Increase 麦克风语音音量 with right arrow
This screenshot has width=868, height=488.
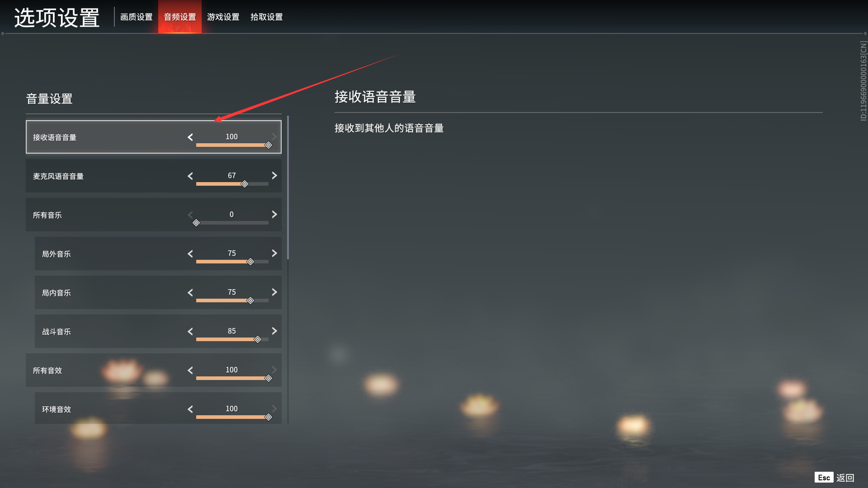click(274, 175)
